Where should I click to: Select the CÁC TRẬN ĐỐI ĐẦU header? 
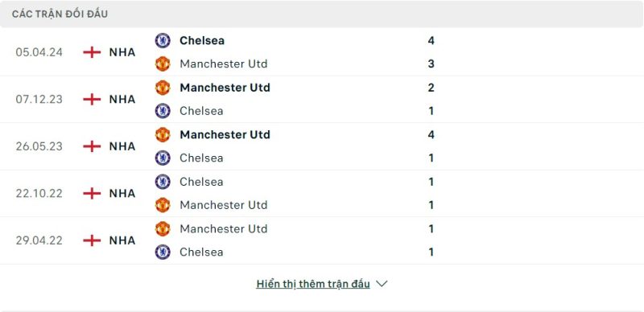pos(60,14)
